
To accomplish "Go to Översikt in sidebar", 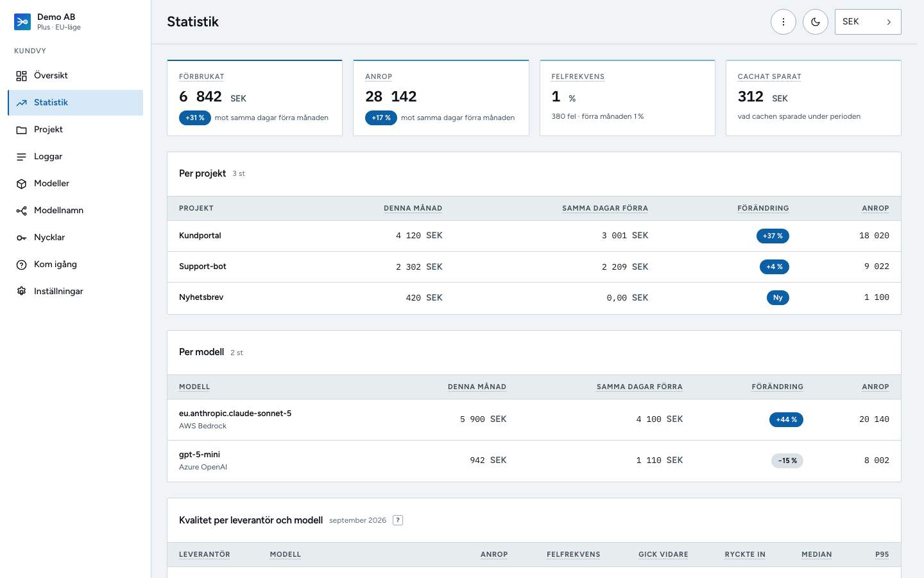I will pos(76,76).
